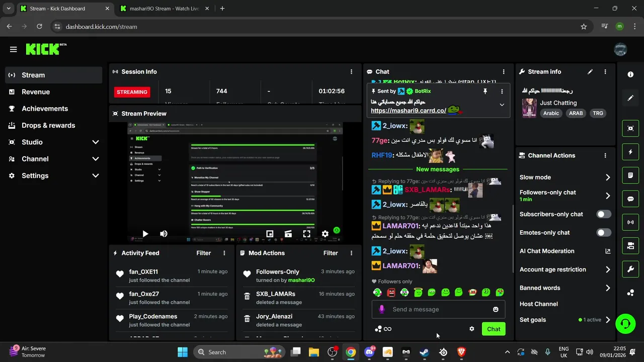Click the broadcast signal sidebar icon
The image size is (644, 362).
tap(630, 222)
